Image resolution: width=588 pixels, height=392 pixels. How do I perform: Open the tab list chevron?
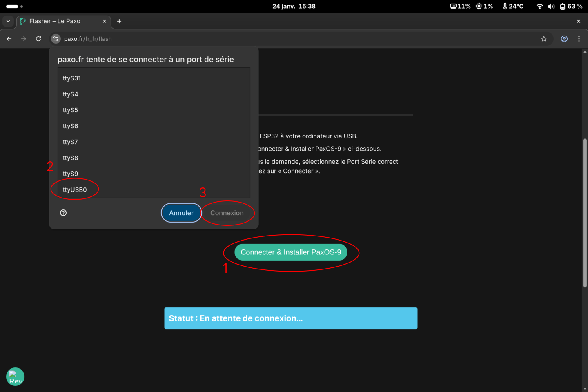coord(8,21)
